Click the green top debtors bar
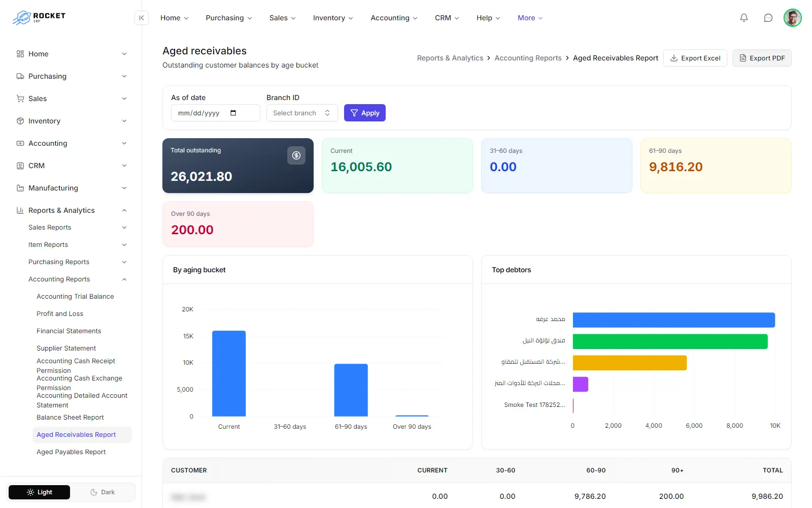 (670, 341)
